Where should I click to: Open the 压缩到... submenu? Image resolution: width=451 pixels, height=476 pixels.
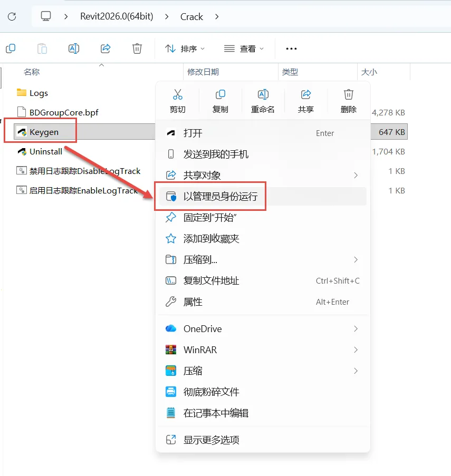click(263, 259)
